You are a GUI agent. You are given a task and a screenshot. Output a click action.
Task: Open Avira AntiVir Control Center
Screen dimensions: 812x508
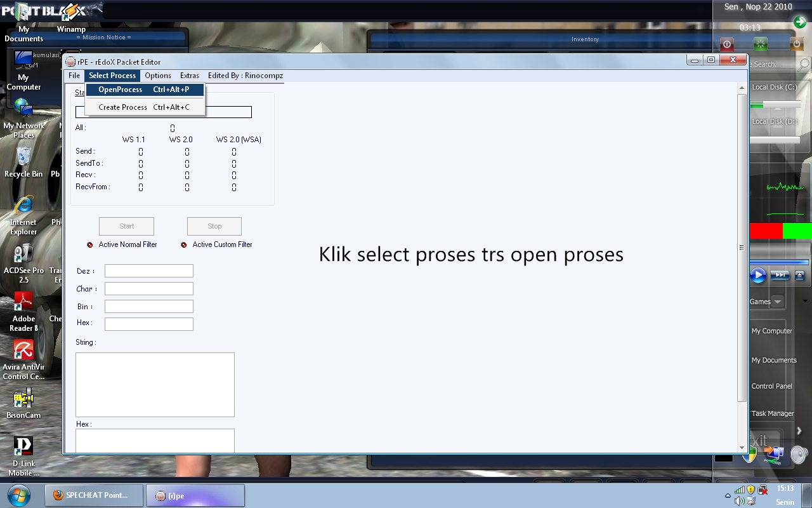click(23, 351)
